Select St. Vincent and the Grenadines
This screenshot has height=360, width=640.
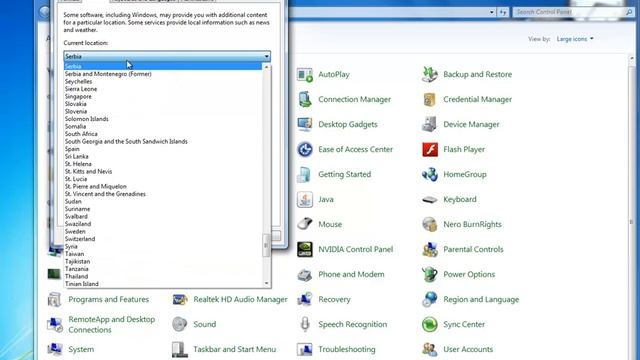163,194
